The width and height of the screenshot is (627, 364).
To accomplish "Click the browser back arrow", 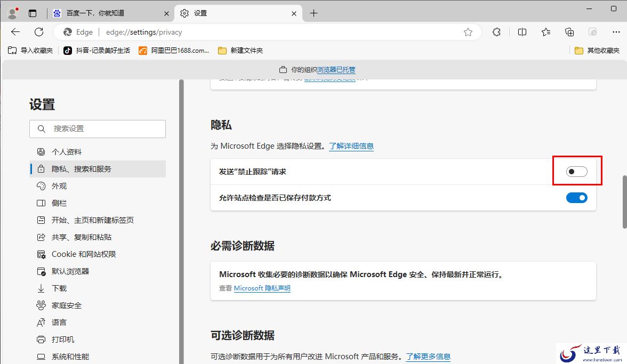I will (15, 32).
